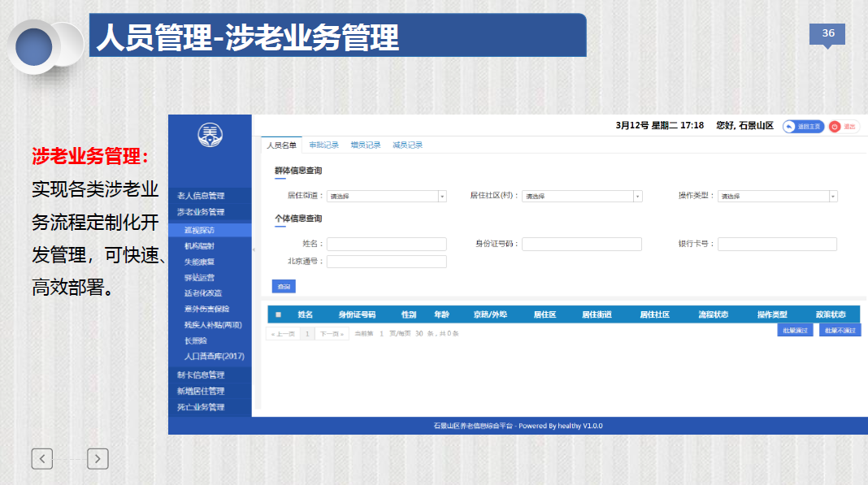Switch to the 人员名单 tab
The width and height of the screenshot is (868, 485).
(282, 145)
